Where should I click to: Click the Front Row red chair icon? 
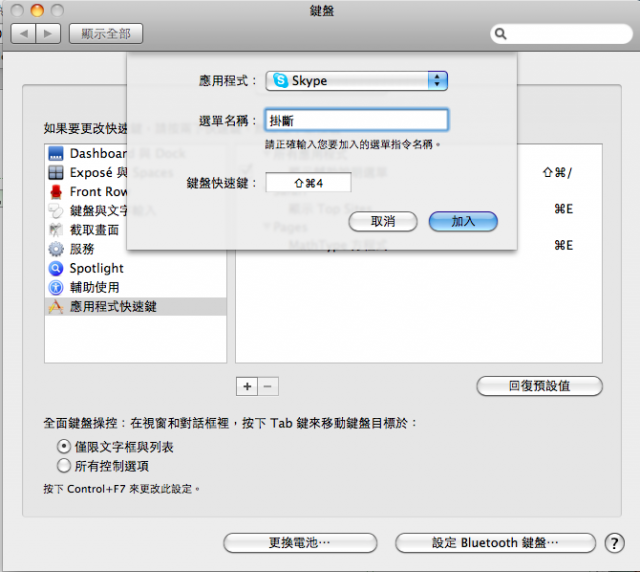click(x=56, y=192)
